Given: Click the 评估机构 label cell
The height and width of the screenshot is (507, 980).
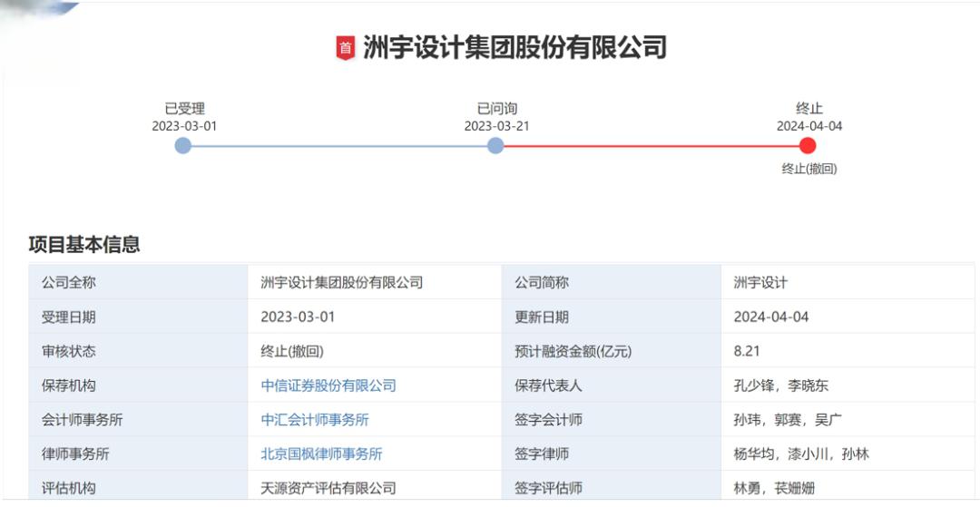Looking at the screenshot, I should (x=138, y=486).
